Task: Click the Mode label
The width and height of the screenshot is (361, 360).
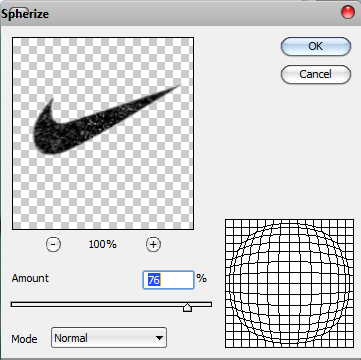Action: 24,339
